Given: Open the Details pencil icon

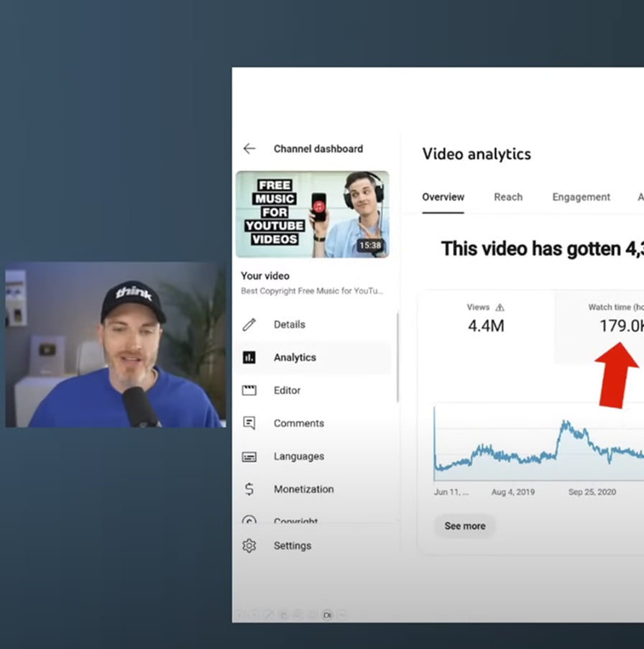Looking at the screenshot, I should 249,325.
